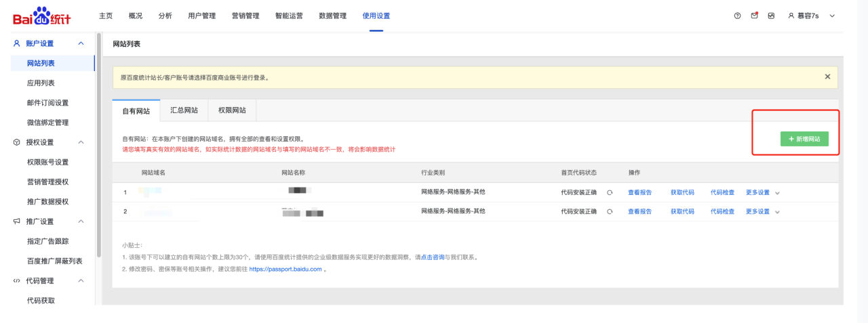Click 代码安装正确 status in row 1
The height and width of the screenshot is (323, 868).
tap(579, 192)
